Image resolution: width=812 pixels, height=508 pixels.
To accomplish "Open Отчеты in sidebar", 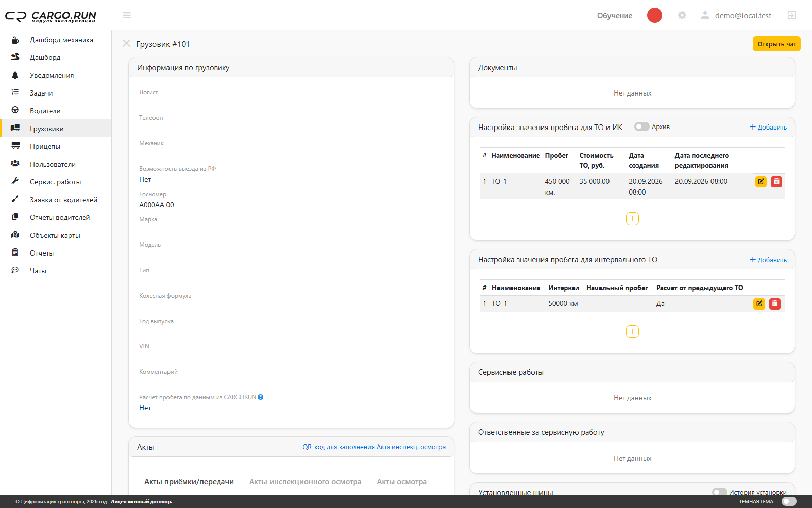I will coord(56,253).
